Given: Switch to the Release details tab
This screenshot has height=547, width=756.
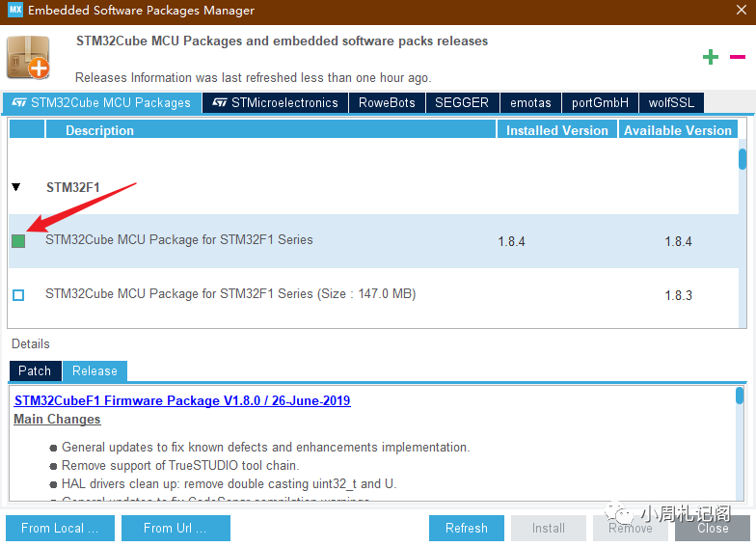Looking at the screenshot, I should pos(94,370).
